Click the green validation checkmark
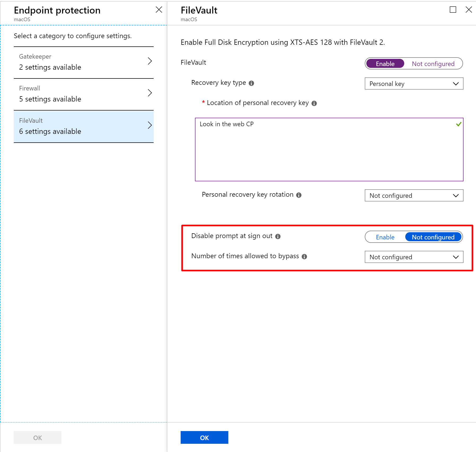Image resolution: width=476 pixels, height=452 pixels. (x=458, y=124)
